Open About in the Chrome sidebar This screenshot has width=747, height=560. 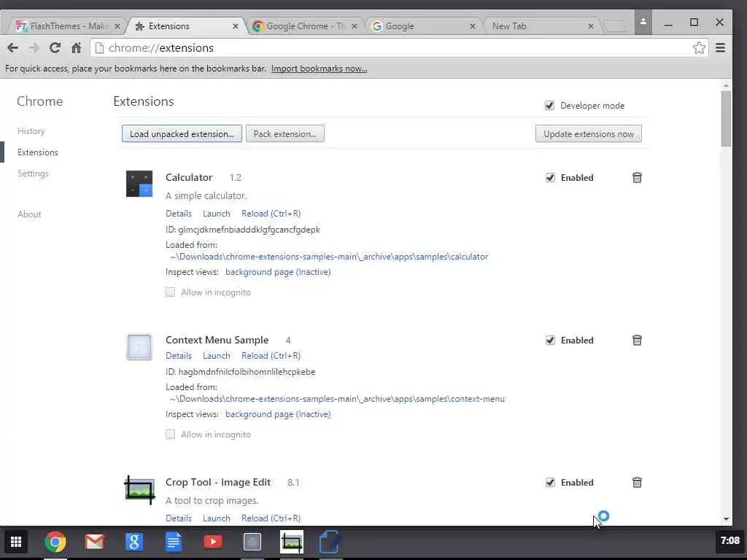[x=29, y=214]
